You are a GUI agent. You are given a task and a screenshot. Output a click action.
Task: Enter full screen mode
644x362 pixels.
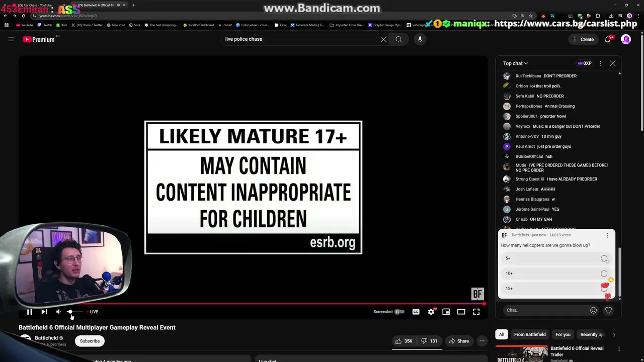tap(476, 312)
